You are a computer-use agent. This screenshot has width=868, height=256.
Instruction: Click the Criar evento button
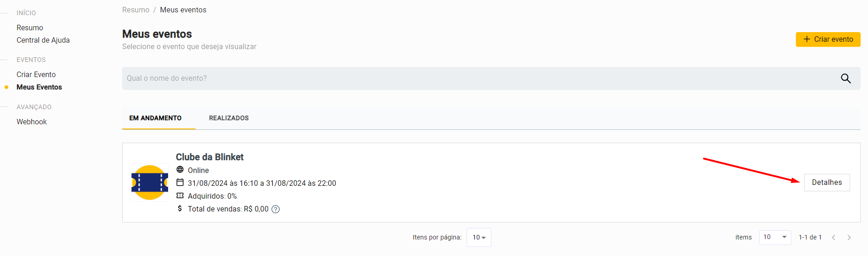(828, 39)
